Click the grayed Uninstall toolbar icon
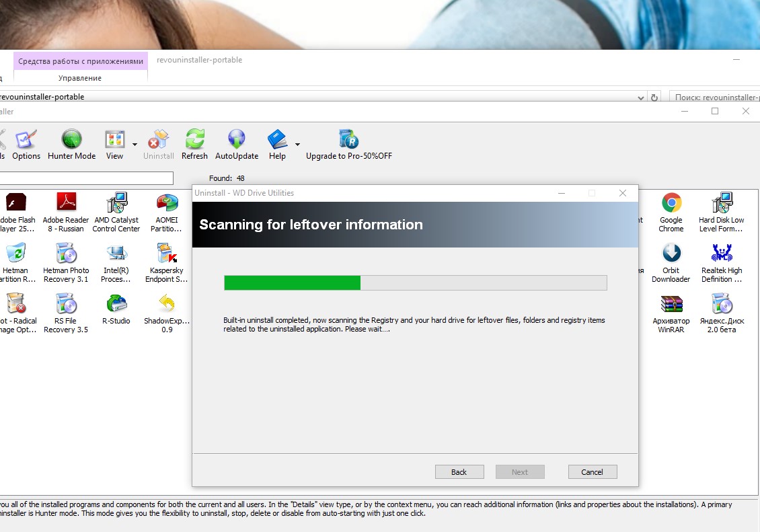This screenshot has height=532, width=760. click(158, 145)
